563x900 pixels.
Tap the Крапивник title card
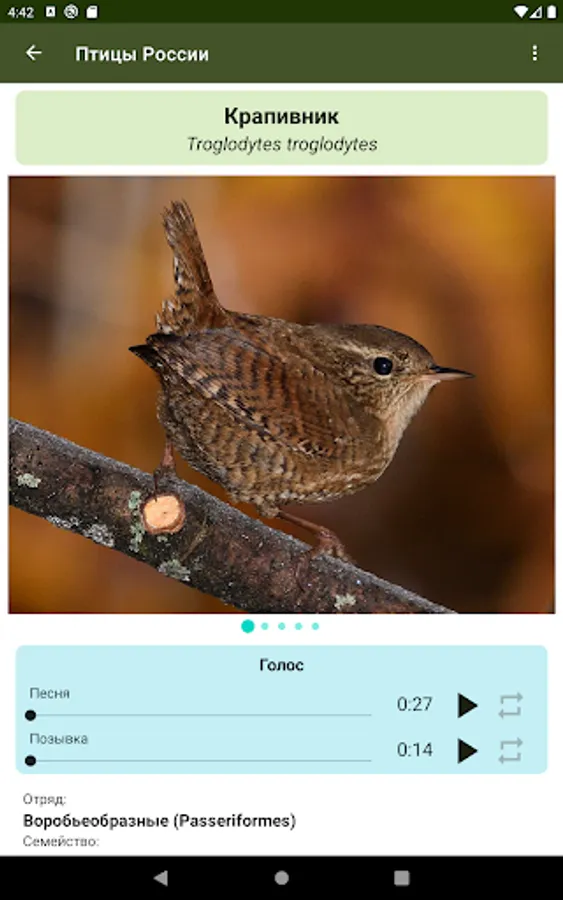[282, 128]
